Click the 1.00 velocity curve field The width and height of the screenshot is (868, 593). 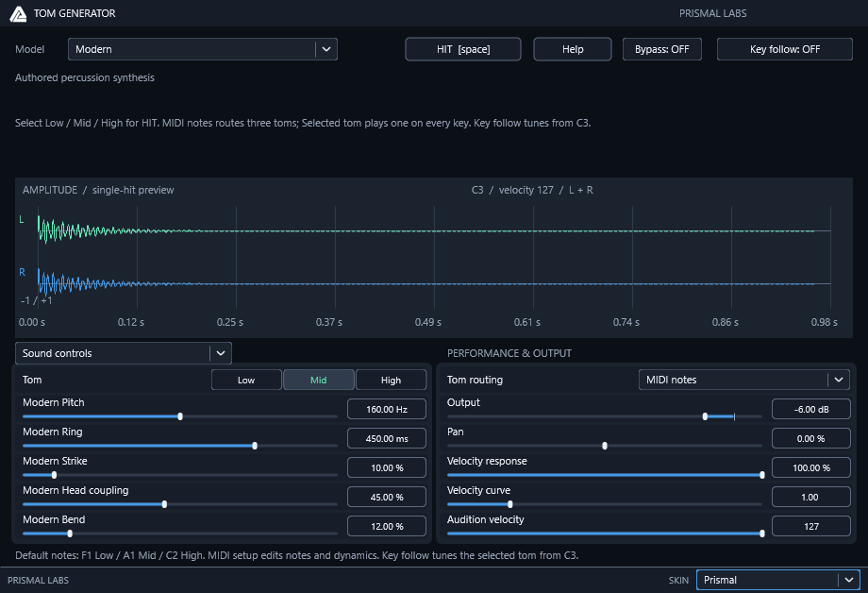(x=811, y=497)
